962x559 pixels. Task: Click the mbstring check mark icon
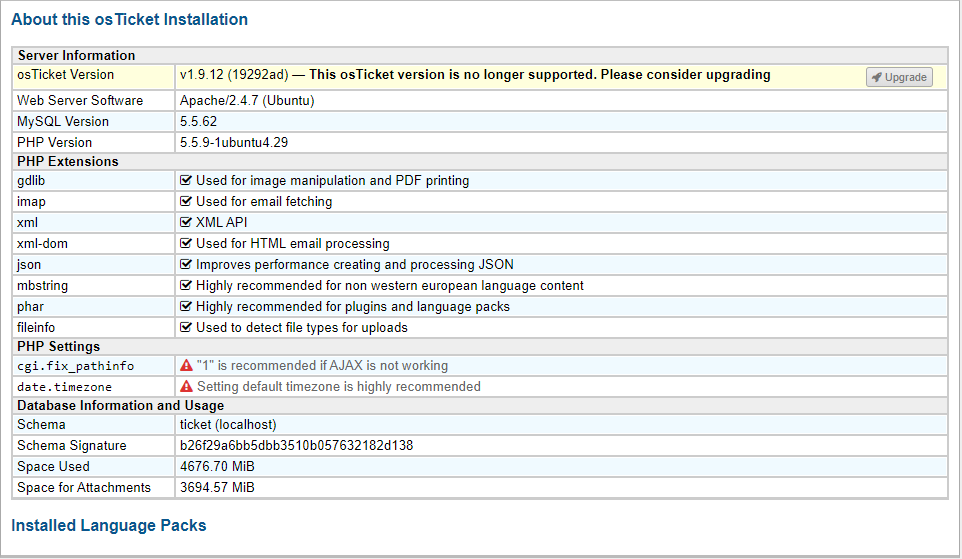coord(186,285)
